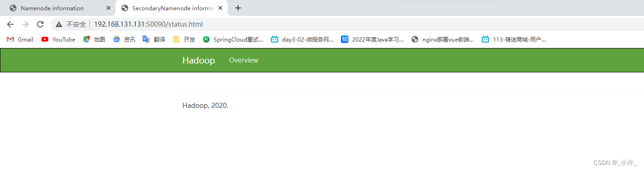Open a new browser tab
Viewport: 644px width, 170px height.
tap(238, 8)
